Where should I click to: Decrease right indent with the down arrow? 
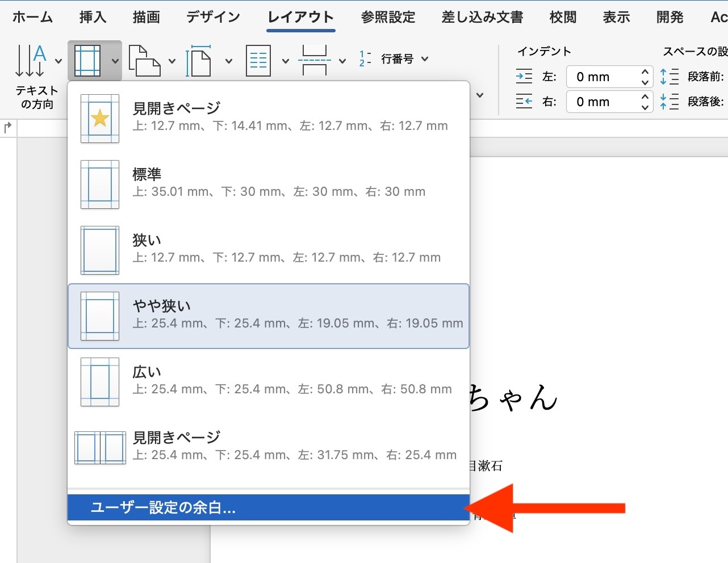pos(645,107)
